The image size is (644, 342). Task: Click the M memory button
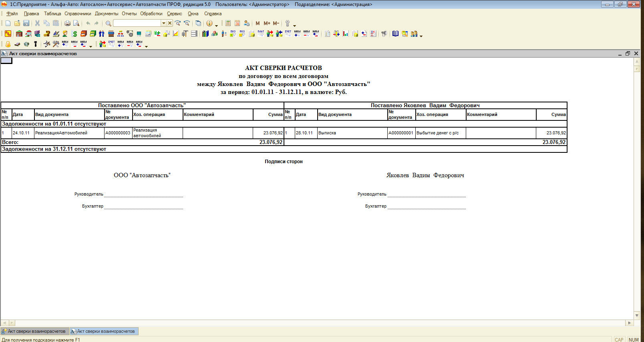258,23
